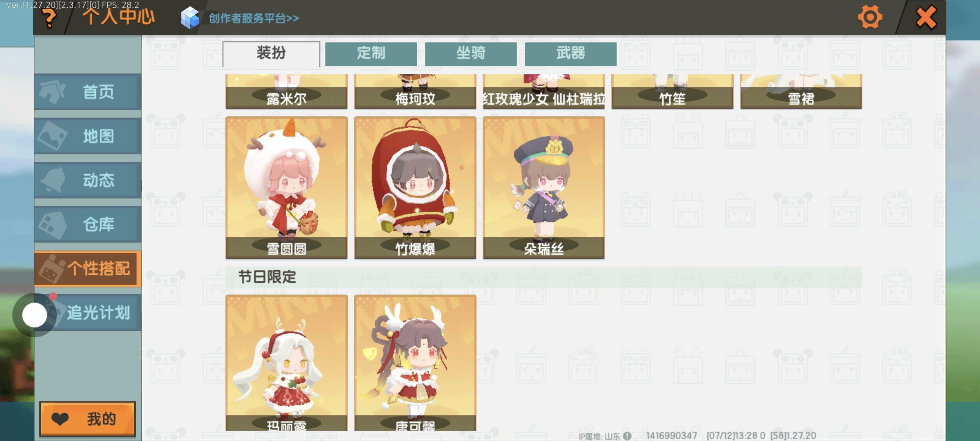Select the 竹爆爆 costume card
This screenshot has height=441, width=980.
pyautogui.click(x=415, y=188)
